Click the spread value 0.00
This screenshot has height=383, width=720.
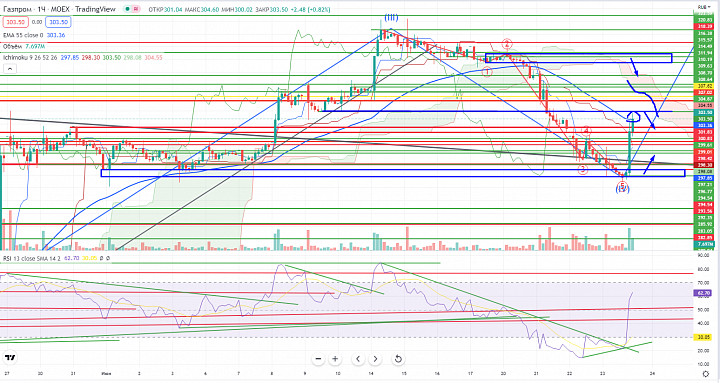pos(37,22)
